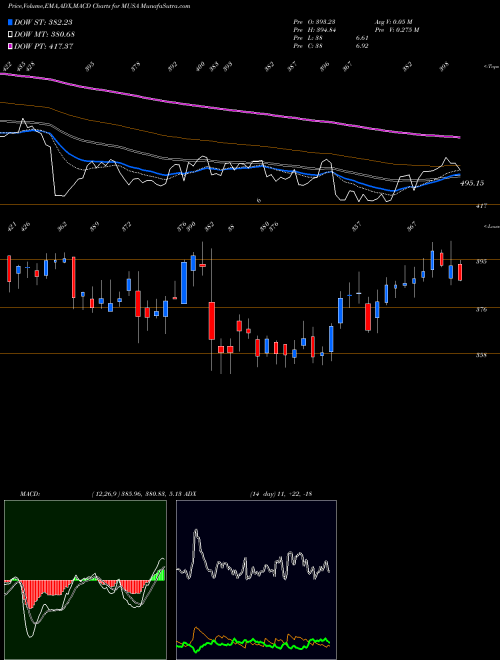Screen dimensions: 500x660
Task: Click the 'Pre C' close value row
Action: (x=331, y=46)
